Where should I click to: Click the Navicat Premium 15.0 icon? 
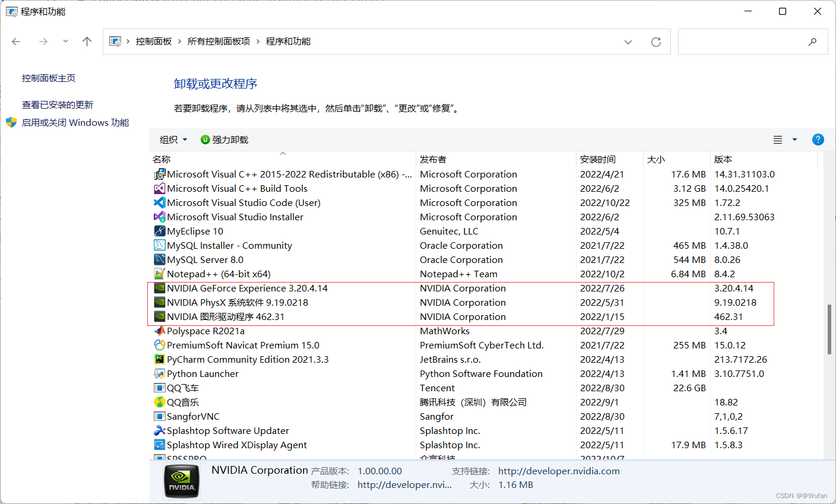(x=159, y=345)
